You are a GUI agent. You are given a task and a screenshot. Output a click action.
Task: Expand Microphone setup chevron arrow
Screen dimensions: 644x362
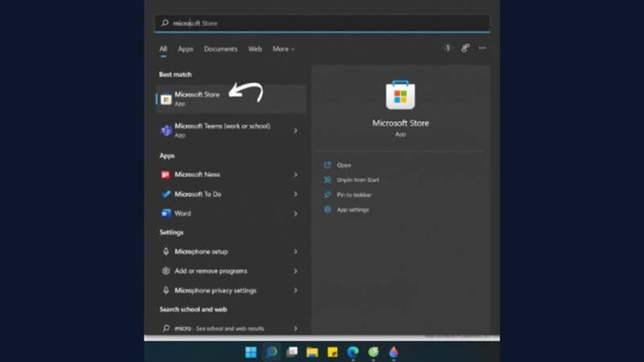[x=295, y=251]
